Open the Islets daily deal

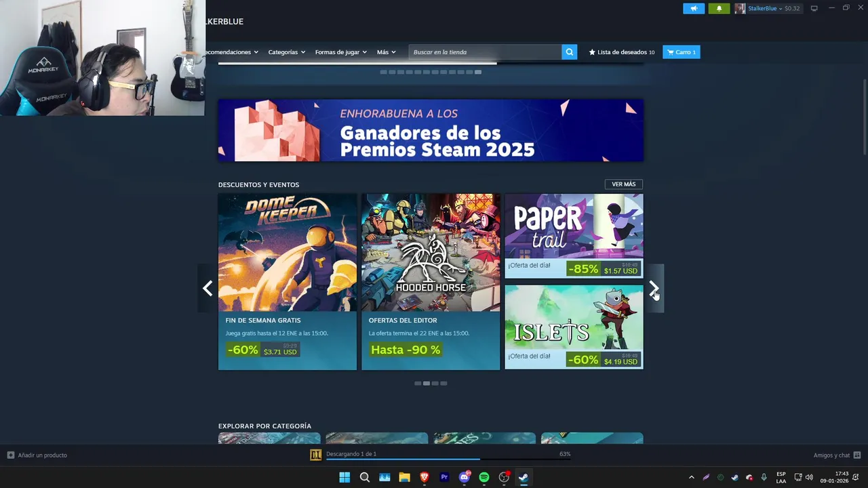tap(574, 327)
